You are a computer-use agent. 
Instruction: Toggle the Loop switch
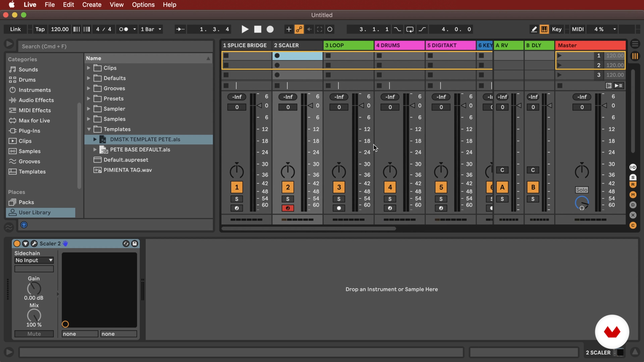pyautogui.click(x=410, y=29)
